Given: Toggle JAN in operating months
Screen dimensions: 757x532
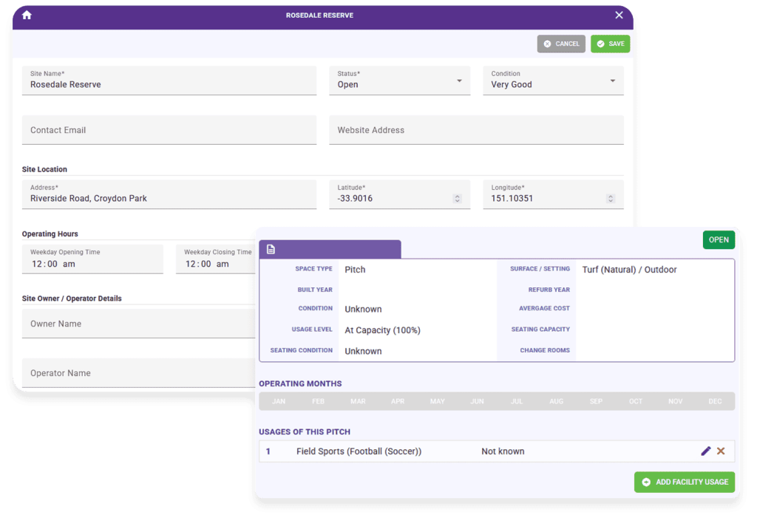Looking at the screenshot, I should (279, 401).
